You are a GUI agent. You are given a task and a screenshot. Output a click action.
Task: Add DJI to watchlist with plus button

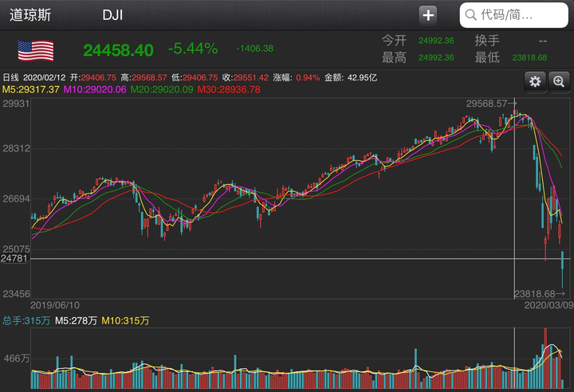[428, 15]
